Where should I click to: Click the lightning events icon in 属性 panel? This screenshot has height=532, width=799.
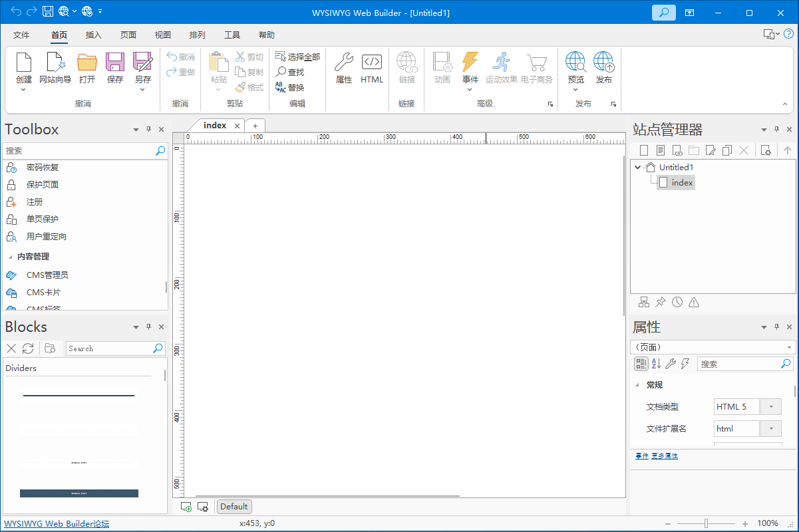[x=685, y=364]
